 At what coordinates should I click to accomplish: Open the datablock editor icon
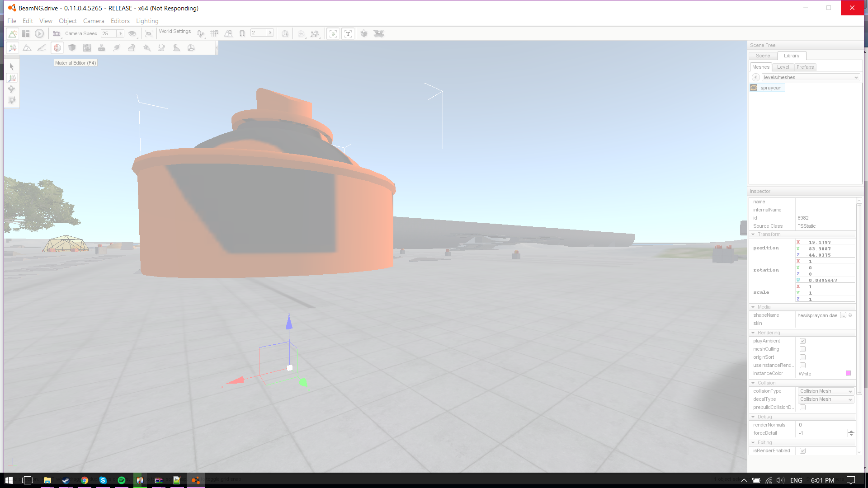tap(87, 48)
